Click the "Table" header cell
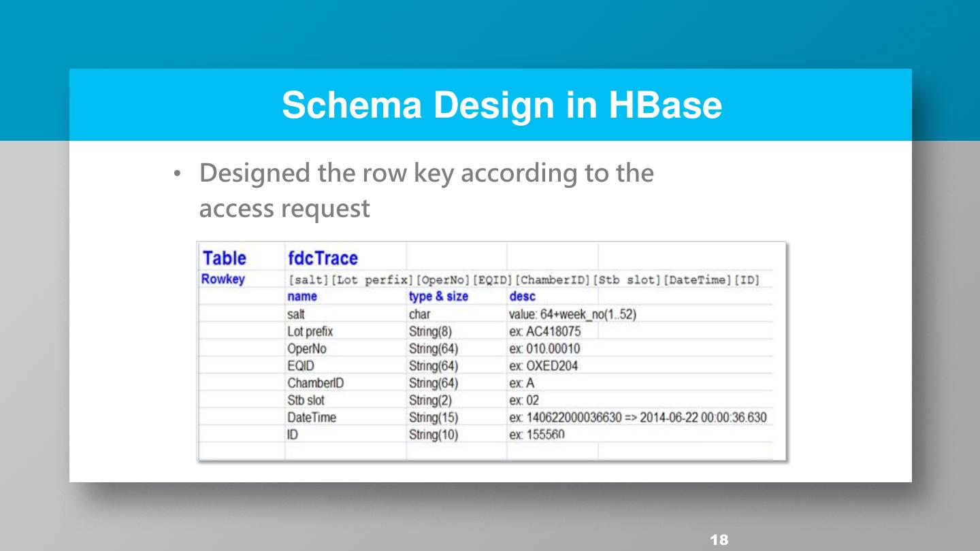 [x=224, y=258]
